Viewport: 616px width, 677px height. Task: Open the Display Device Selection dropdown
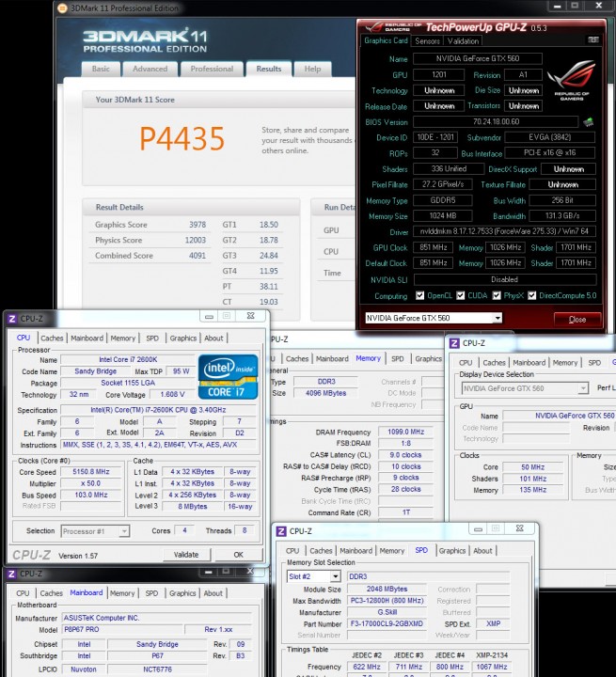point(583,388)
